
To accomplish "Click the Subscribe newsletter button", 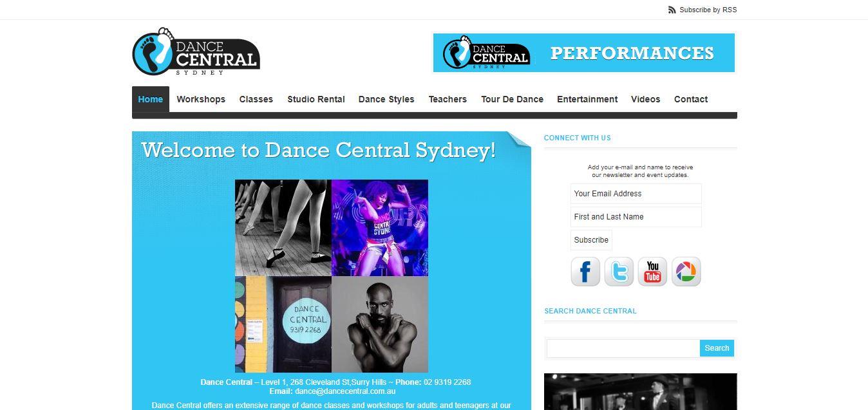I will click(x=591, y=240).
